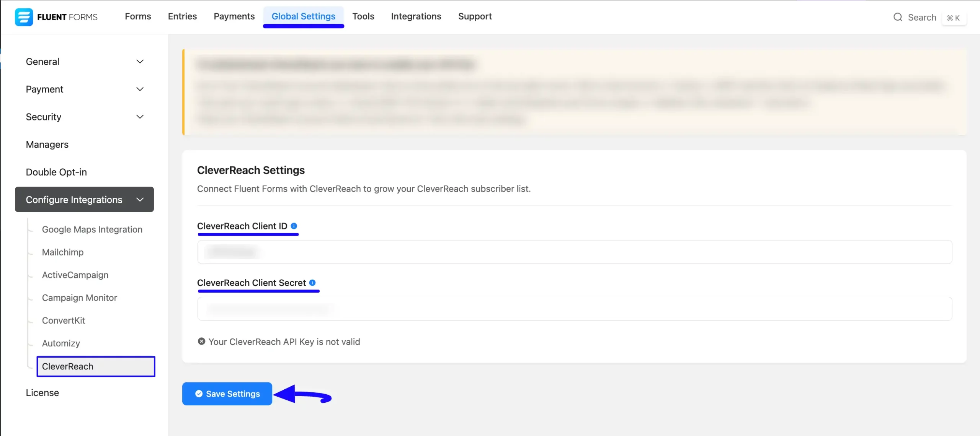This screenshot has width=980, height=436.
Task: Expand the Payment section chevron
Action: pyautogui.click(x=140, y=89)
